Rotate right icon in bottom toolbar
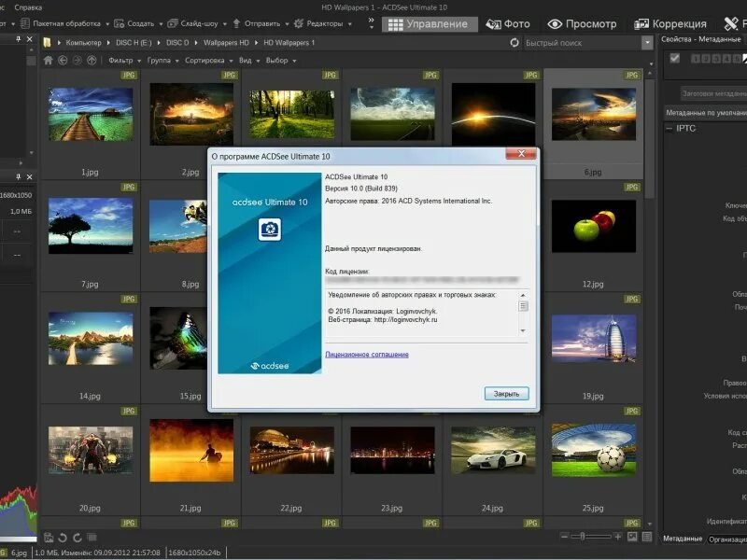The width and height of the screenshot is (747, 560). (x=78, y=538)
